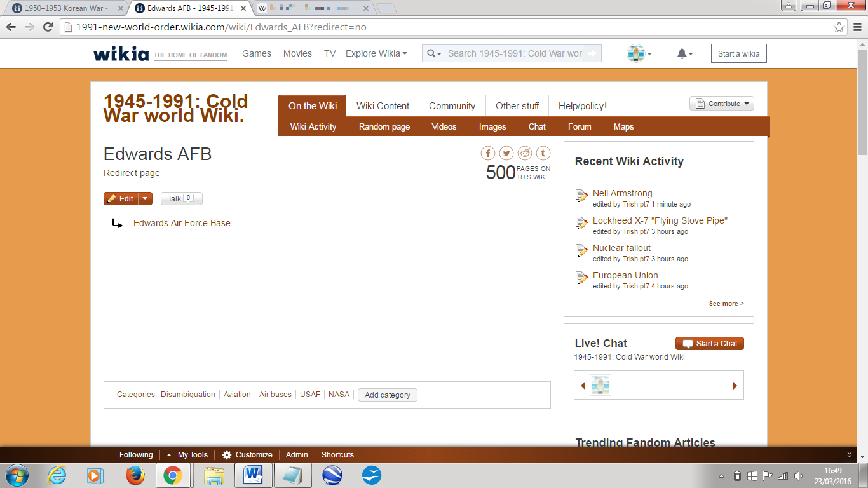The height and width of the screenshot is (488, 868).
Task: Open the Videos submenu item
Action: point(444,127)
